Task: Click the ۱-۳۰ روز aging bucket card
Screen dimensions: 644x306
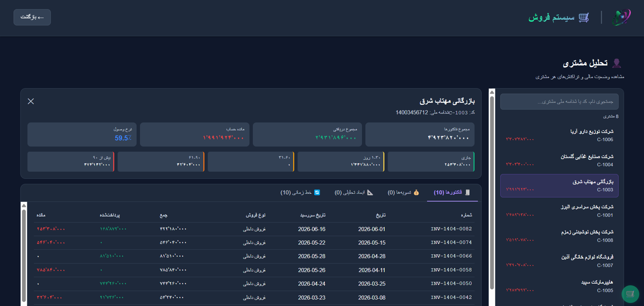Action: click(341, 161)
